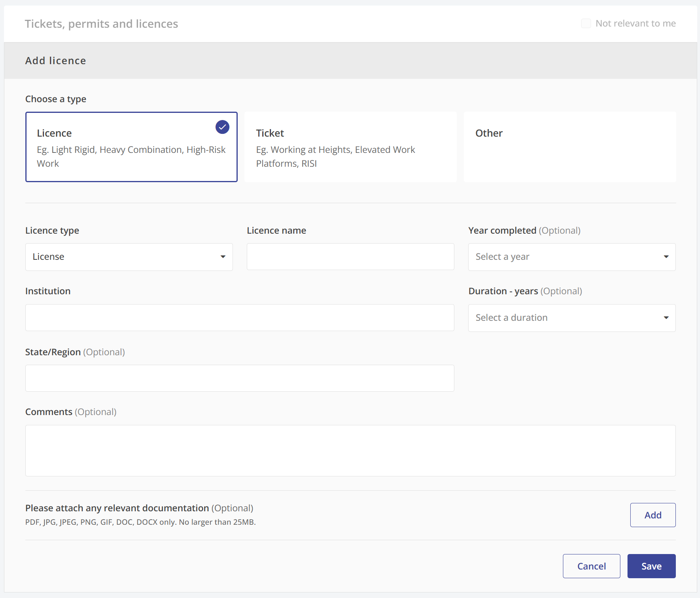Open the Licence type dropdown
Viewport: 700px width, 598px height.
(x=129, y=257)
